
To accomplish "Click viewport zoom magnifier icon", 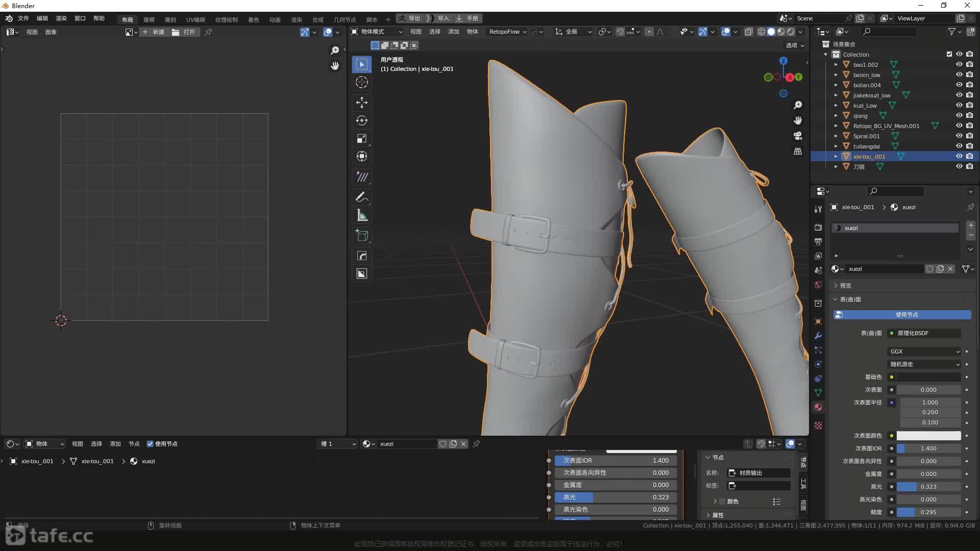I will coord(798,105).
